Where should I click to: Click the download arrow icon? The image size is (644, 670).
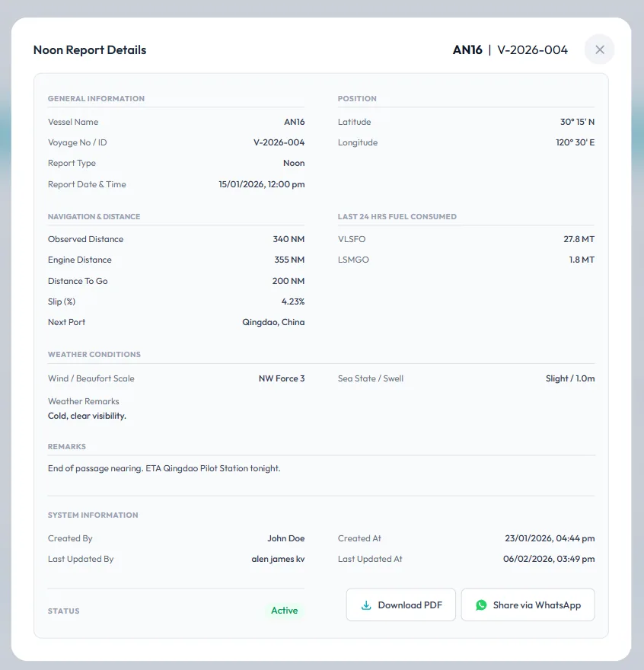[x=366, y=605]
